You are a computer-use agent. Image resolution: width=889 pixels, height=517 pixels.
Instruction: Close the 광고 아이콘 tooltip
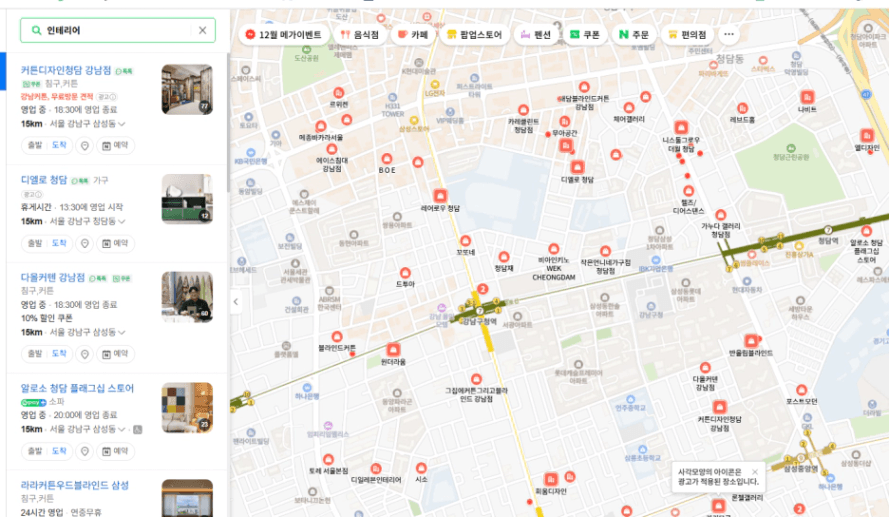point(755,472)
